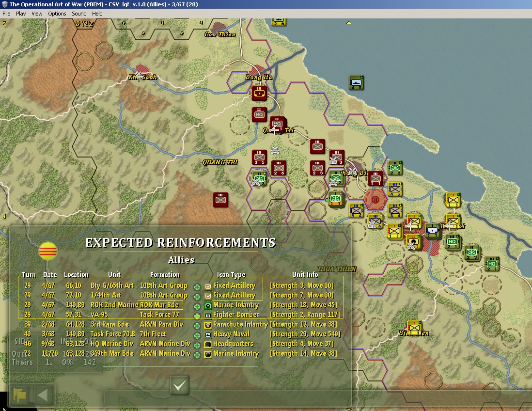Click the Unit Info column header

[305, 275]
